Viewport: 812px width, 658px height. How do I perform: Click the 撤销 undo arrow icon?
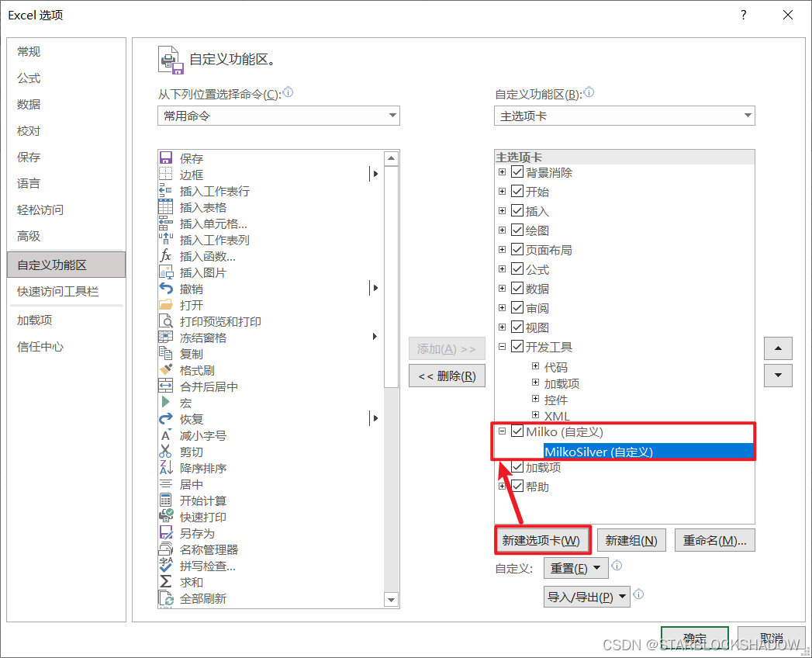click(x=166, y=288)
